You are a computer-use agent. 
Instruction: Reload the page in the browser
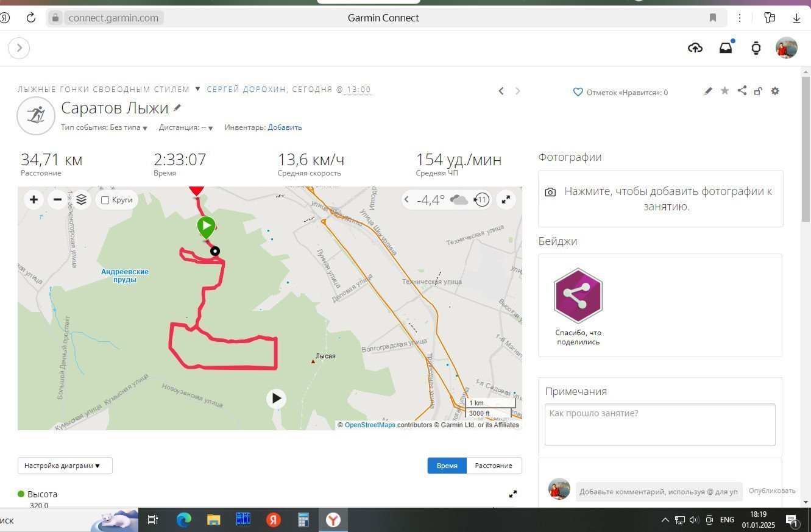(31, 18)
